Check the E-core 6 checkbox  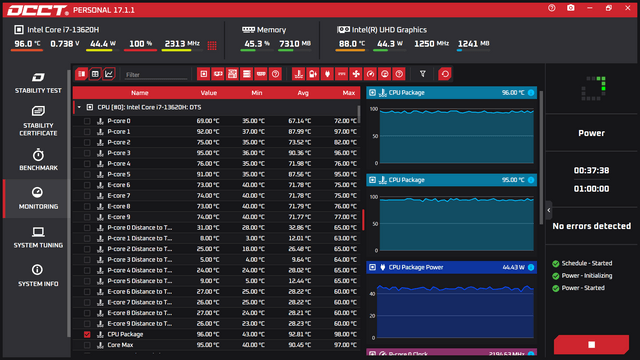pyautogui.click(x=87, y=185)
